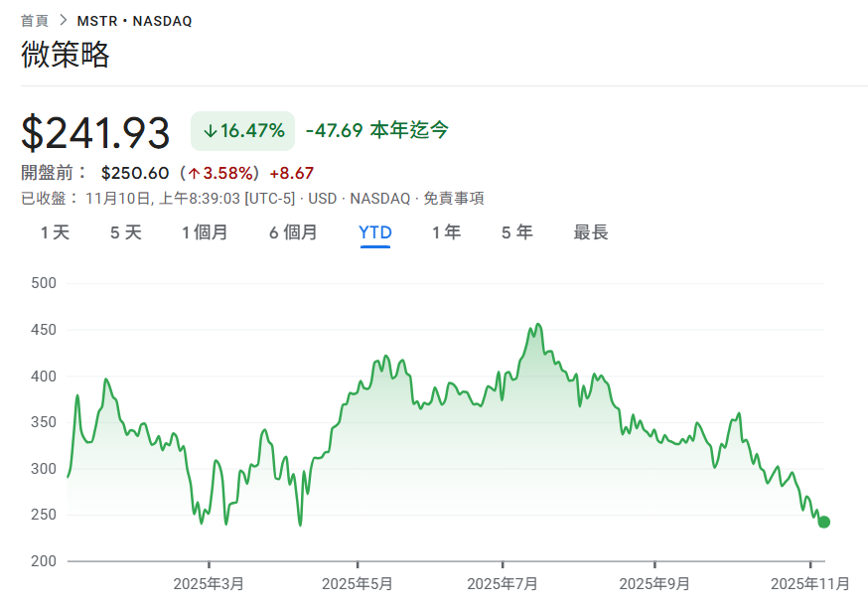The width and height of the screenshot is (868, 607).
Task: Select the 1天 time range
Action: pyautogui.click(x=55, y=231)
